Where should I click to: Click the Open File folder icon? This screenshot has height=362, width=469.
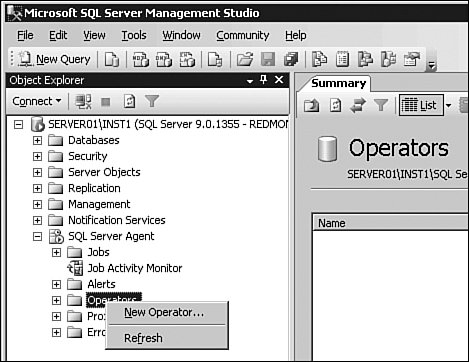point(245,59)
